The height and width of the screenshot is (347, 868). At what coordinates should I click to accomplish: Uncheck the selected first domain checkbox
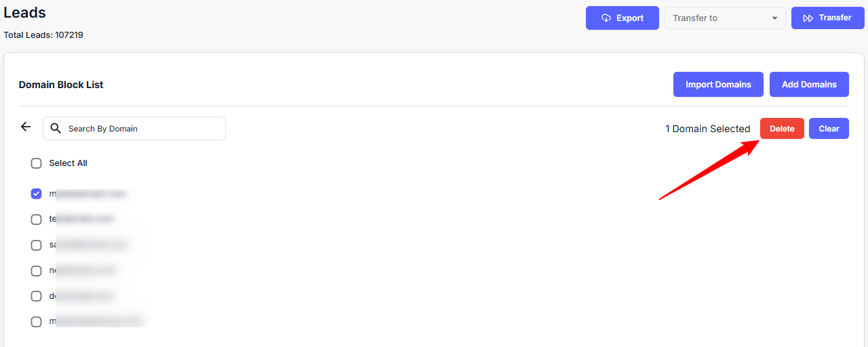[x=37, y=194]
